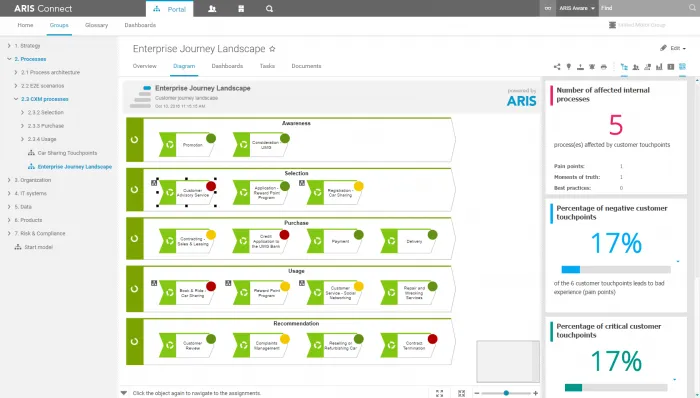The width and height of the screenshot is (700, 398).
Task: Click the Recommendation lane green header icon
Action: [x=134, y=341]
